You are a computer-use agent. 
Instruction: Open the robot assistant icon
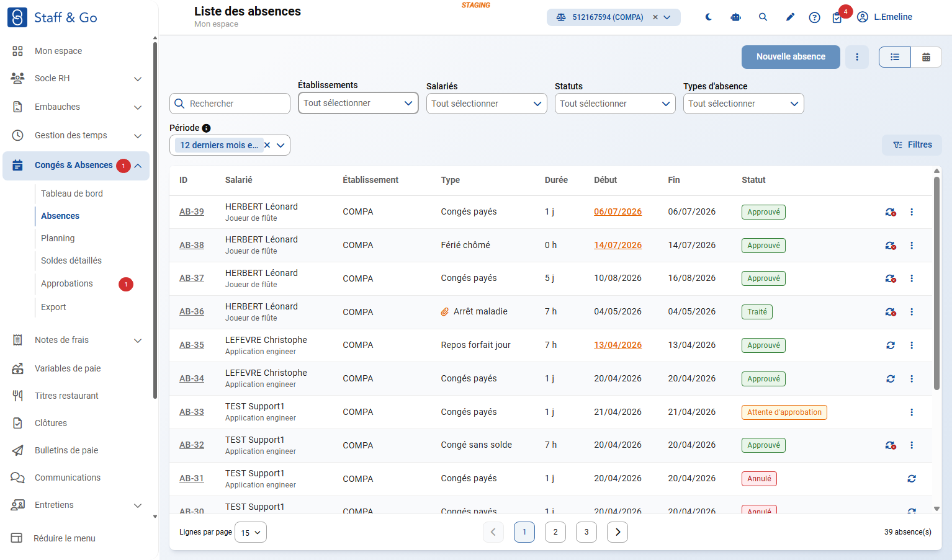[736, 17]
